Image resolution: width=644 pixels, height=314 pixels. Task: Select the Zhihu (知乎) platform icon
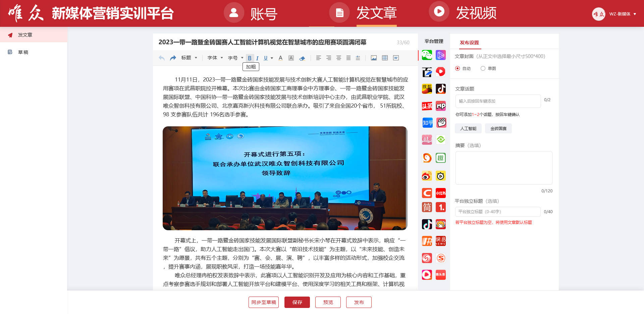[x=427, y=123]
